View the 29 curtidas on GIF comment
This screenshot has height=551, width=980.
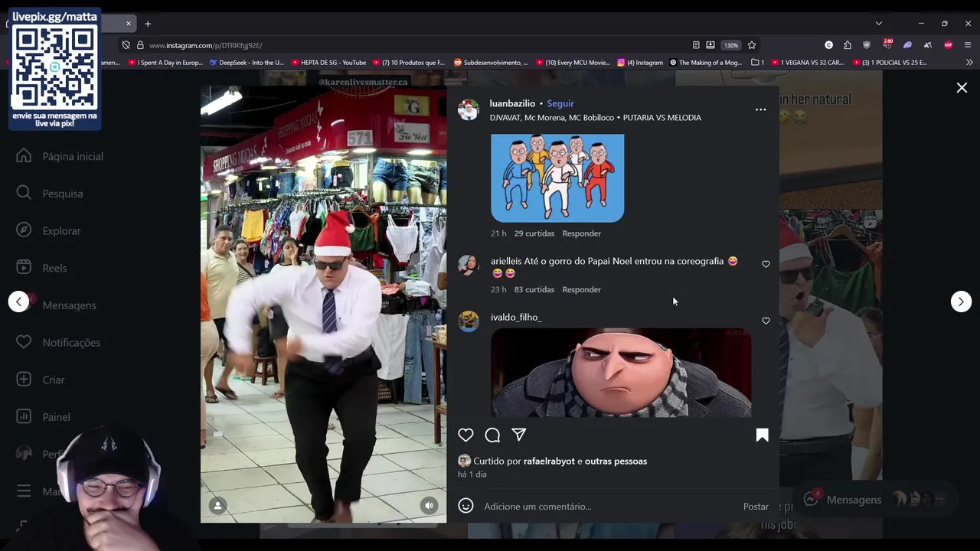point(534,233)
